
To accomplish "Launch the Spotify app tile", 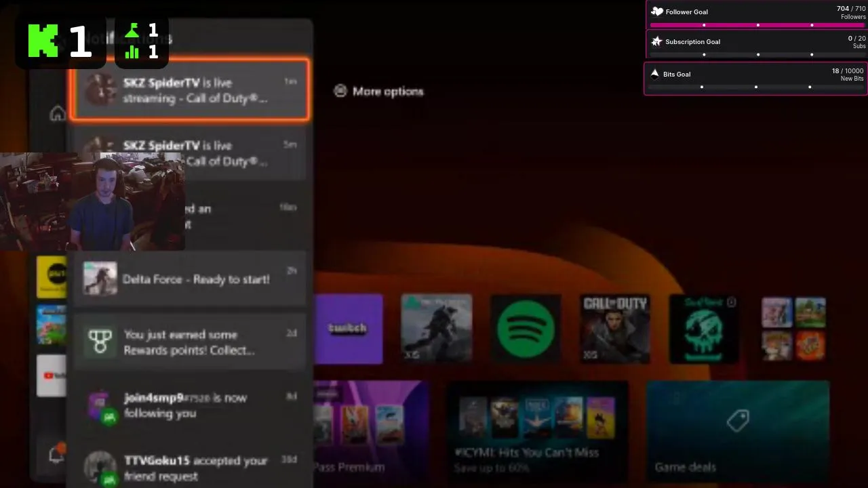I will pyautogui.click(x=526, y=329).
